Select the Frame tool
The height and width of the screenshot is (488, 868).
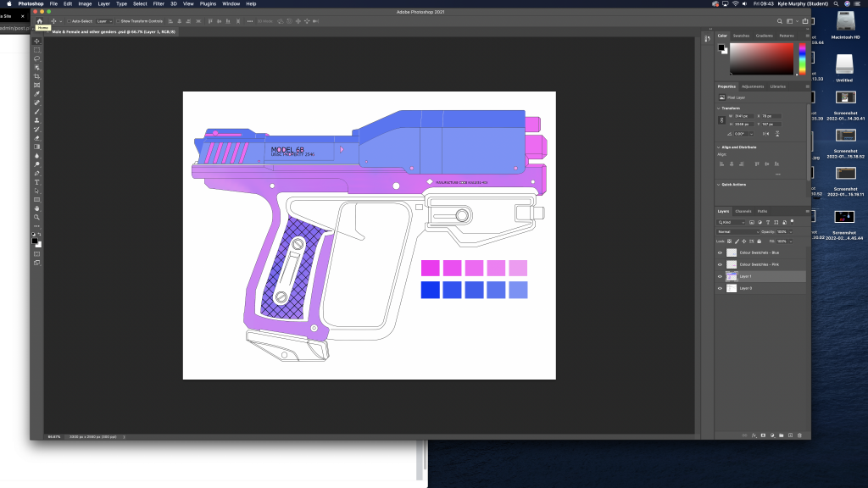tap(37, 86)
